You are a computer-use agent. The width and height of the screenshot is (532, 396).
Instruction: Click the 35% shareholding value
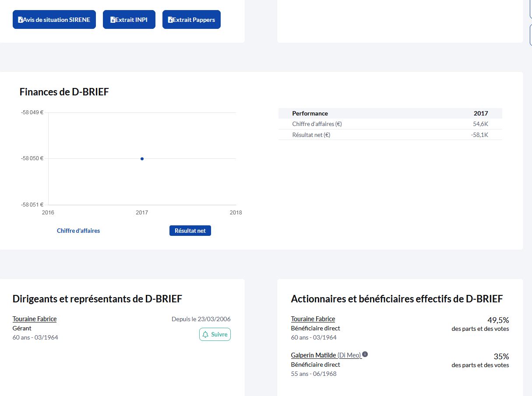point(501,356)
